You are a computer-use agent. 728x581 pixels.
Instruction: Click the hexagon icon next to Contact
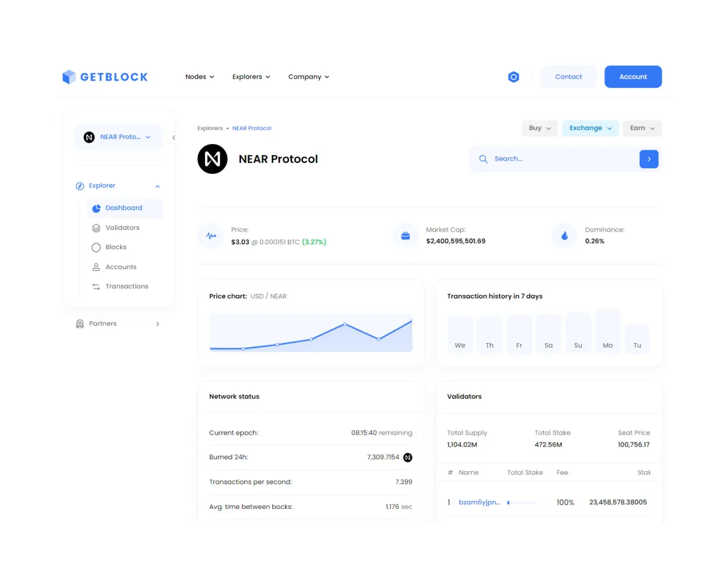pos(513,77)
